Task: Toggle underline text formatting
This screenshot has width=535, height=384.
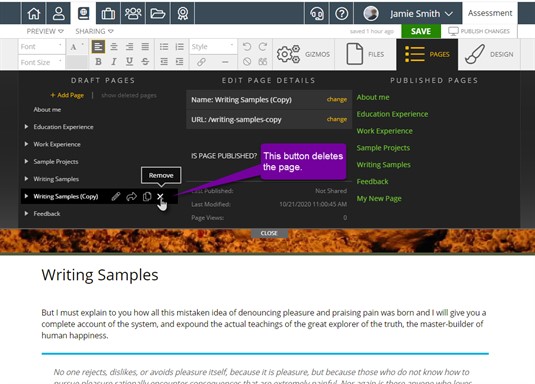Action: pos(129,62)
